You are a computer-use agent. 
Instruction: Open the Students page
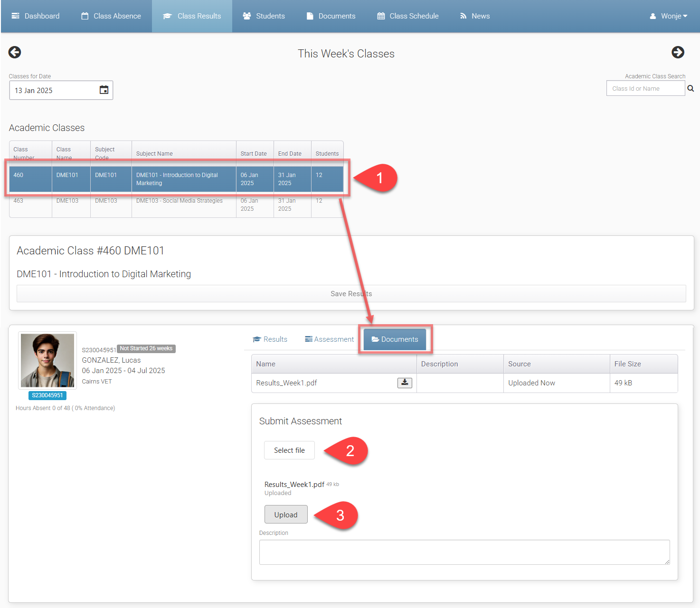pos(264,16)
